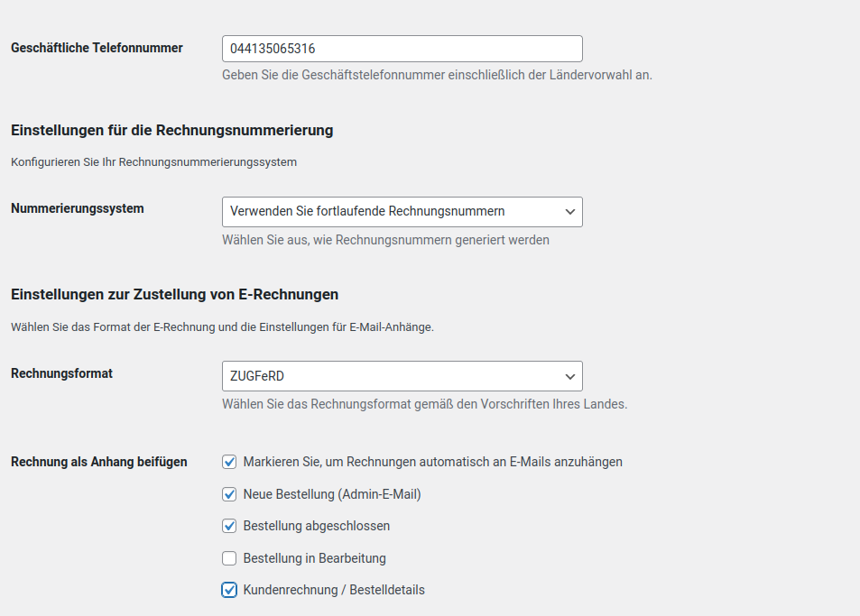Click the Geschäftliche Telefonnummer input field
This screenshot has width=860, height=616.
pos(402,49)
